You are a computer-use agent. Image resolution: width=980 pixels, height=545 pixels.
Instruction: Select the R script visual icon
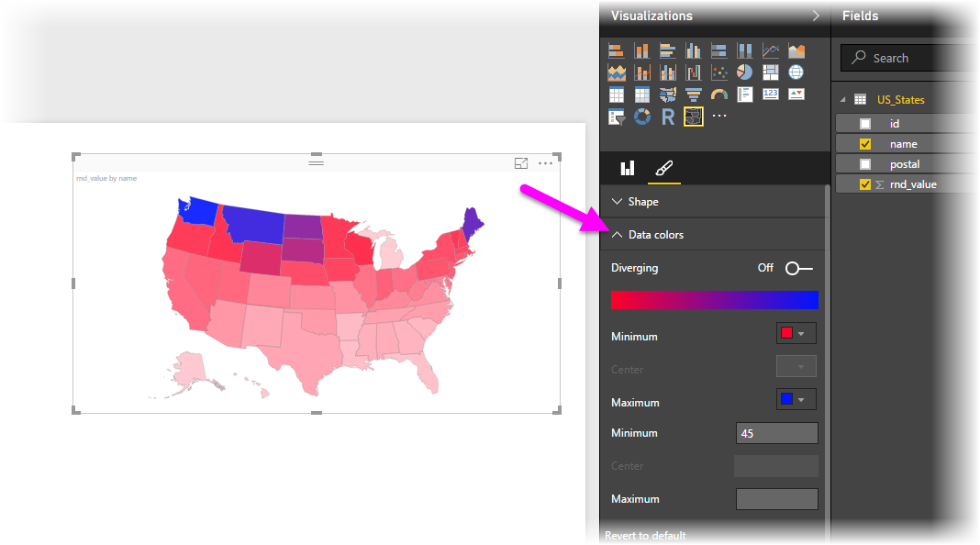coord(667,117)
